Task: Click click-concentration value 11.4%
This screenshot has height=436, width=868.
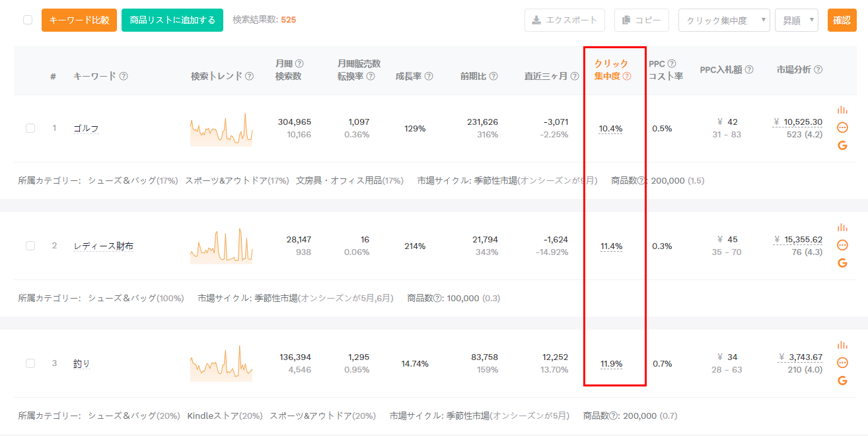Action: (x=611, y=246)
